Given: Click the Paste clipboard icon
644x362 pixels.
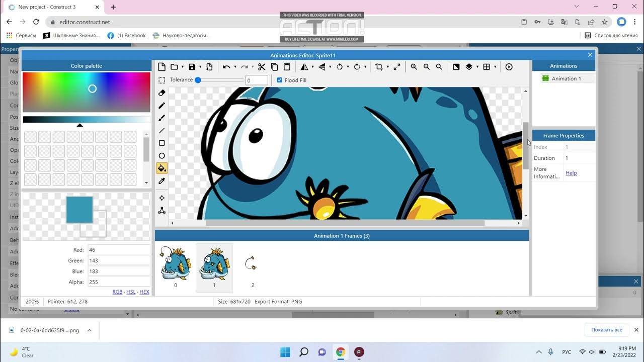Looking at the screenshot, I should click(287, 67).
